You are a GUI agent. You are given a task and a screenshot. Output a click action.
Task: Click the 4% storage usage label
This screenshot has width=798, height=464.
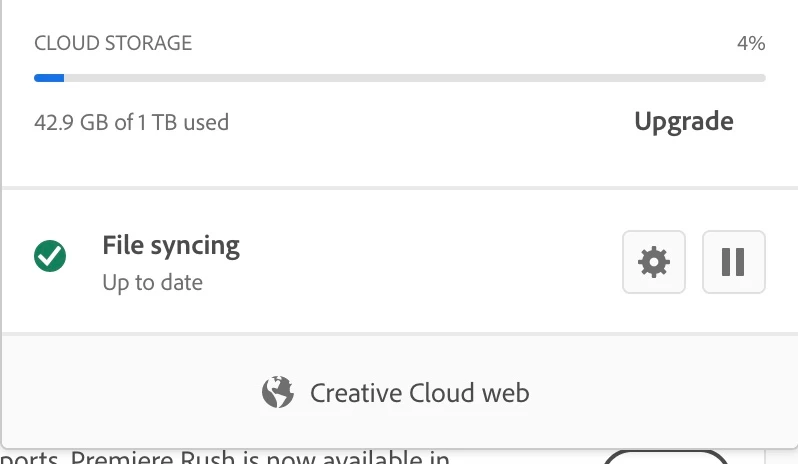[750, 43]
